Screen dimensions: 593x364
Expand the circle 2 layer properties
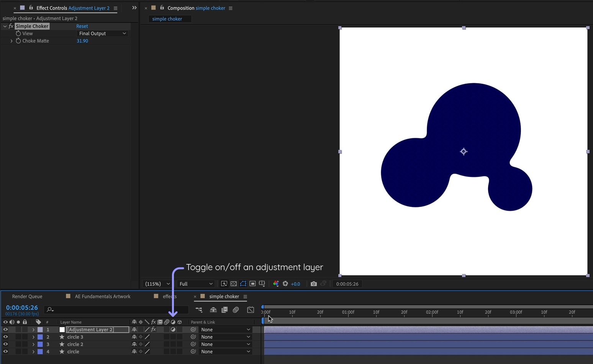33,344
